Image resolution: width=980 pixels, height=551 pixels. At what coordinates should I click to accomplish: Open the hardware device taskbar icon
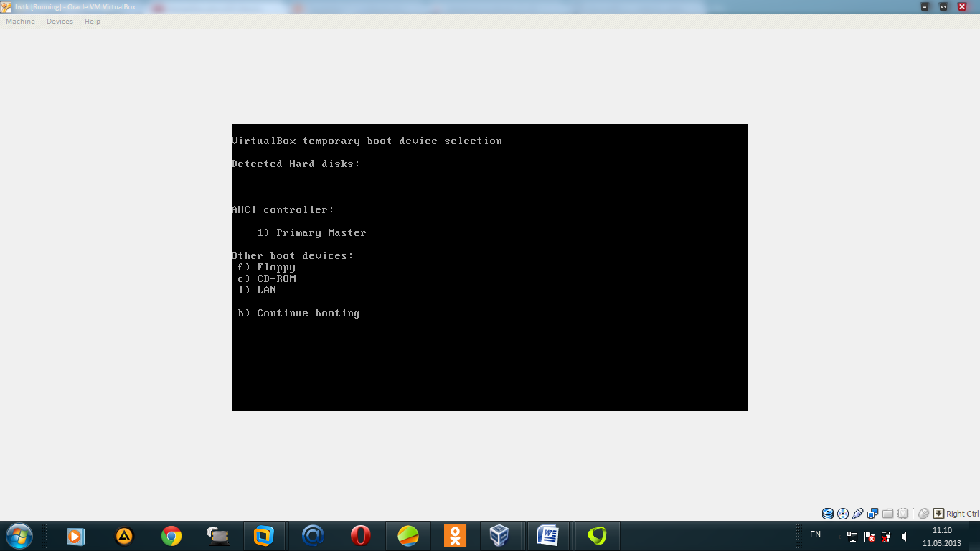tap(218, 536)
